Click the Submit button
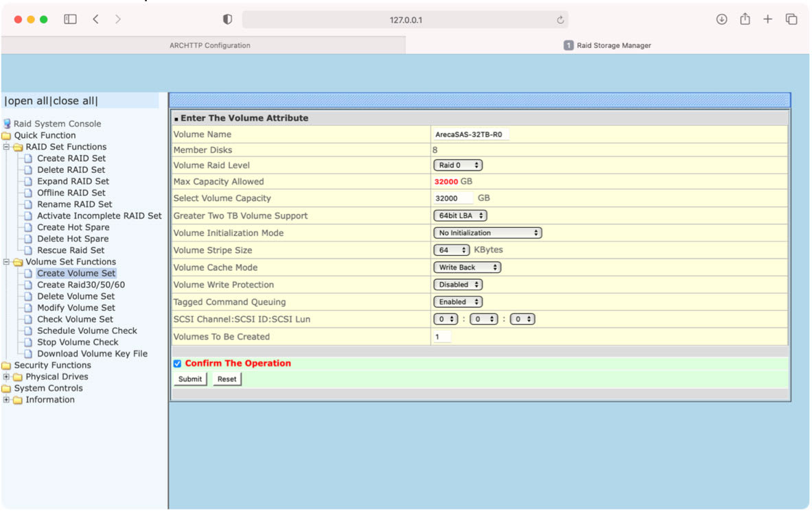Viewport: 812px width, 513px height. [x=190, y=378]
